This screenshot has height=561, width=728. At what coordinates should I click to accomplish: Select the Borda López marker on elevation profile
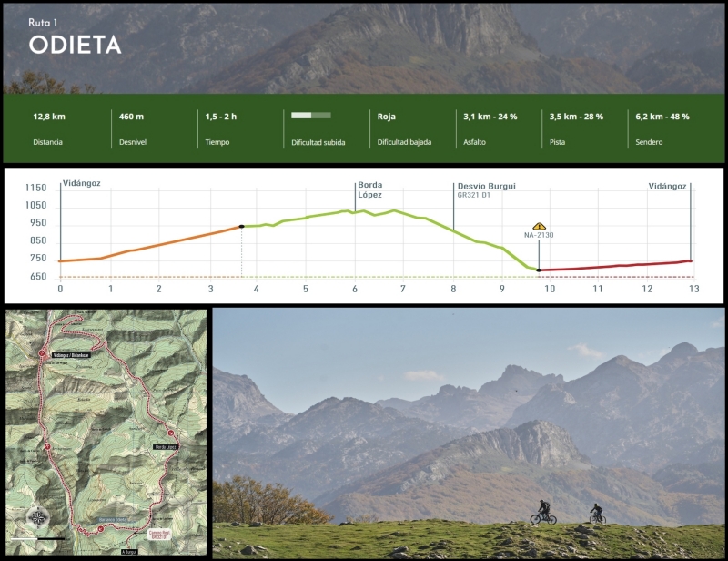click(369, 189)
